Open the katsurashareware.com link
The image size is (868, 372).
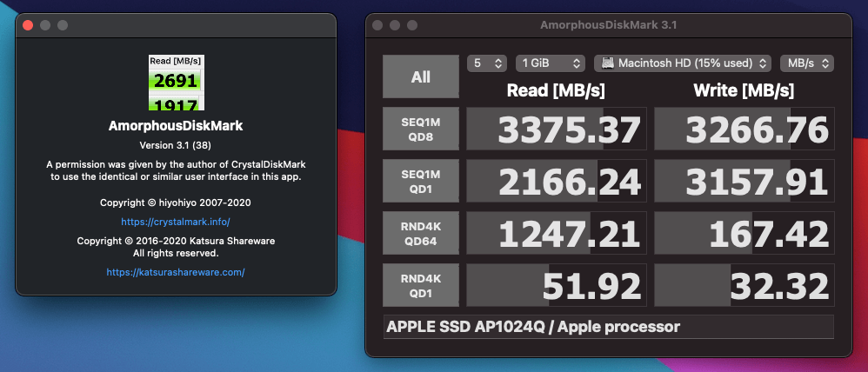[x=176, y=272]
